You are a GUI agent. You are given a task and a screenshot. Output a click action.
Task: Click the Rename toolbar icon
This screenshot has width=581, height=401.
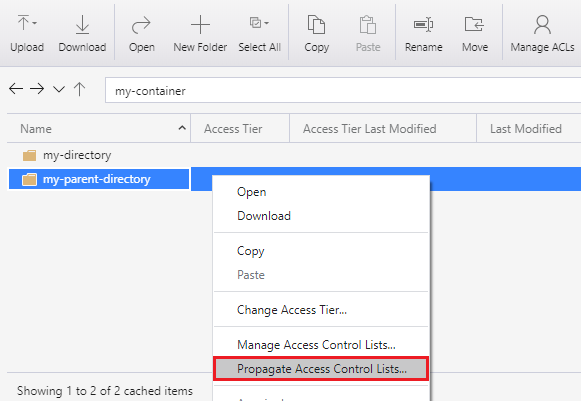tap(424, 24)
